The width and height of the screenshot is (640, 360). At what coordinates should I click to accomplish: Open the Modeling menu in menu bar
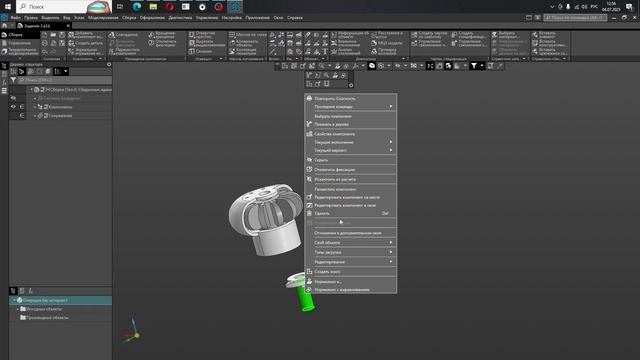tap(103, 18)
